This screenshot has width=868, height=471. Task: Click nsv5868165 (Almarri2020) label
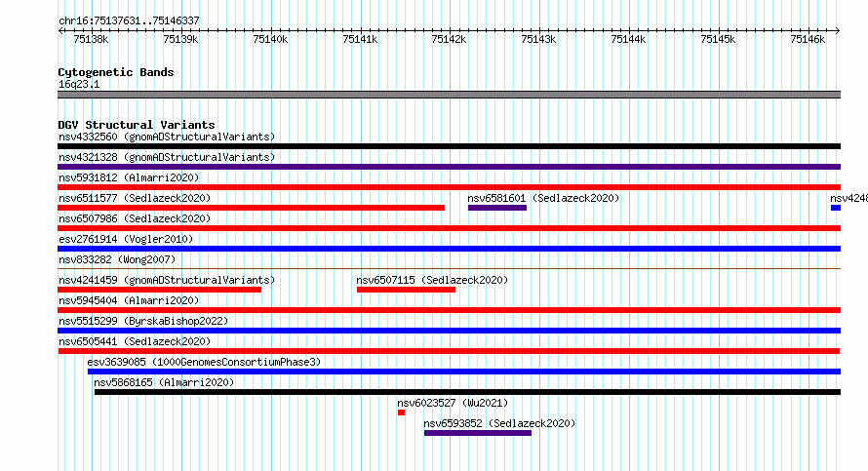pos(164,382)
